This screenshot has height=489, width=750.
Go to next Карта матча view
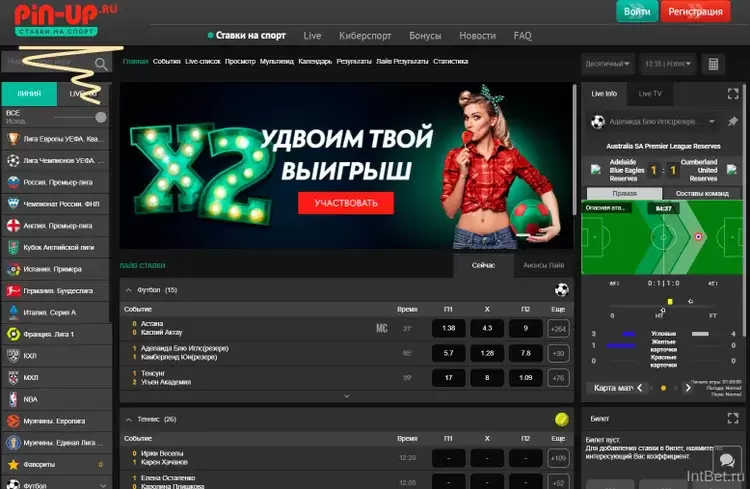688,388
